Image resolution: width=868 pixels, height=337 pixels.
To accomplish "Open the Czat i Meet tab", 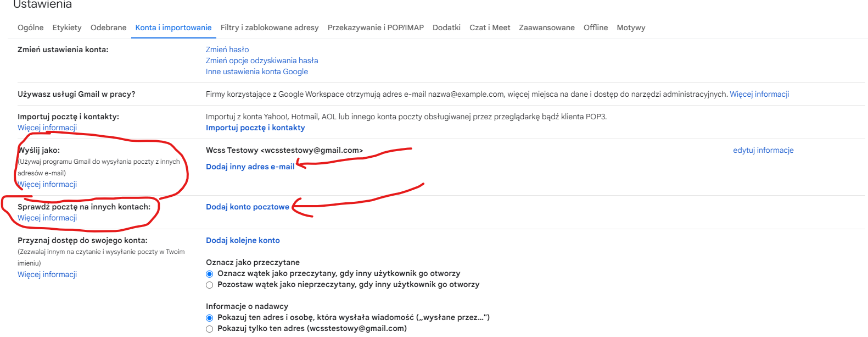I will [490, 27].
